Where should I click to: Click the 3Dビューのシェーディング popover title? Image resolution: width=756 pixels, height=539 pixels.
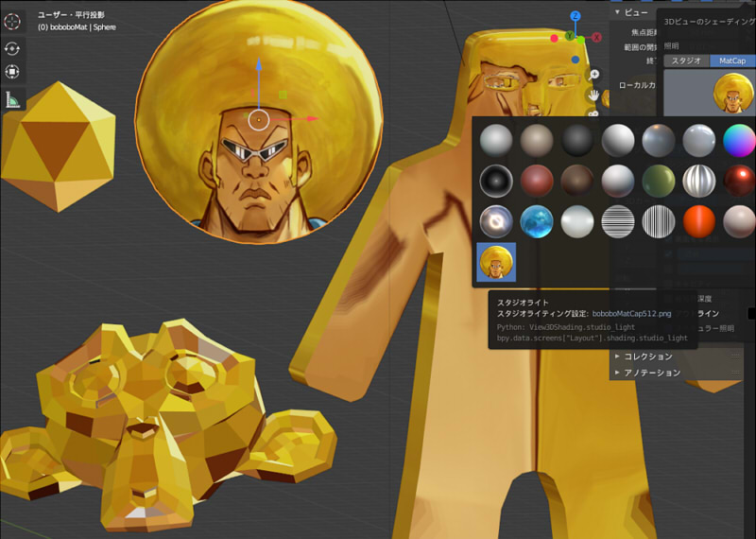pyautogui.click(x=710, y=22)
